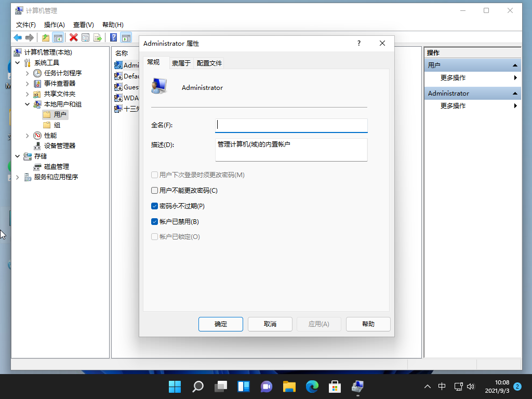
Task: Select 设备管理器 in the tree
Action: coord(59,145)
